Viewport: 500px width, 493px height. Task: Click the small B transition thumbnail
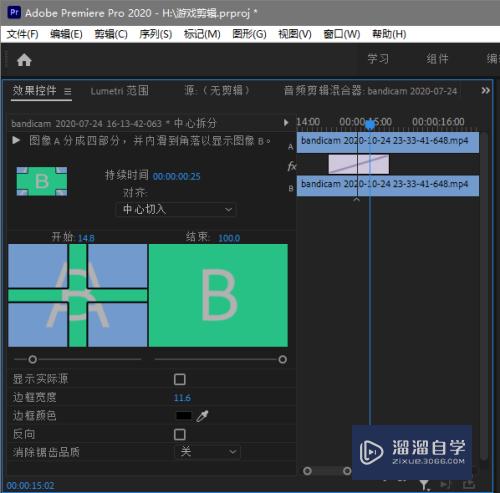42,181
